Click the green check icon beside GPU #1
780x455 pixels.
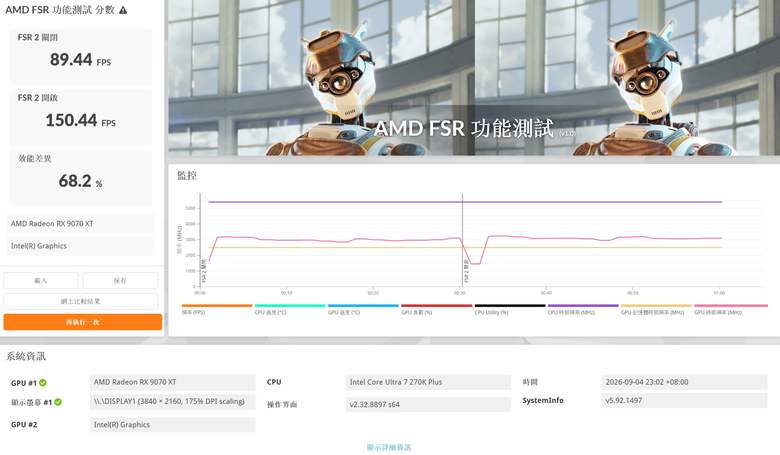(43, 383)
